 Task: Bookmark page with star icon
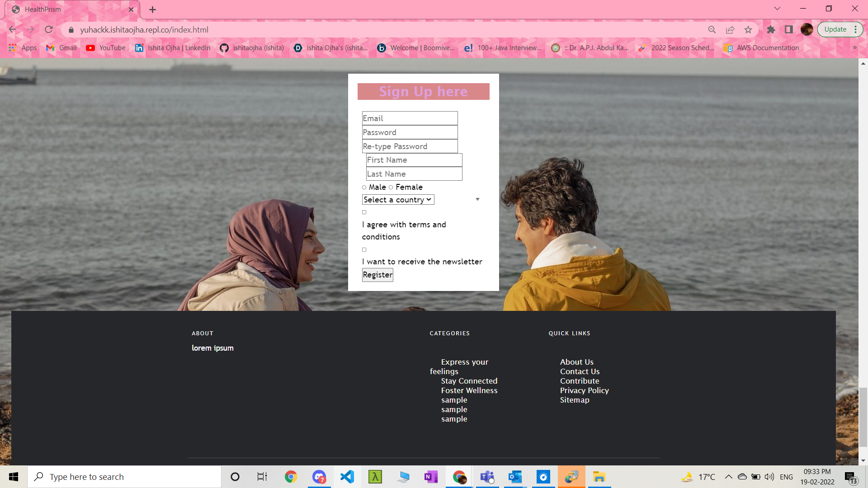tap(748, 30)
